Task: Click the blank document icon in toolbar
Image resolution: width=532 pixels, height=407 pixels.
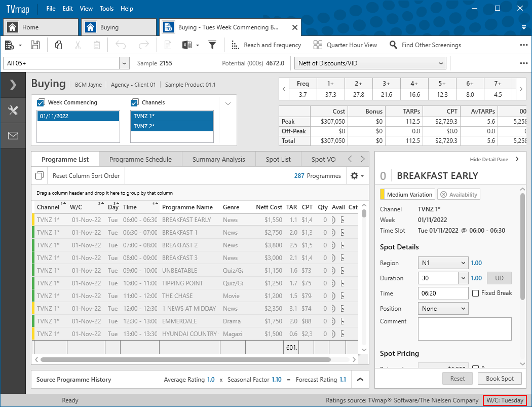Action: pyautogui.click(x=168, y=45)
